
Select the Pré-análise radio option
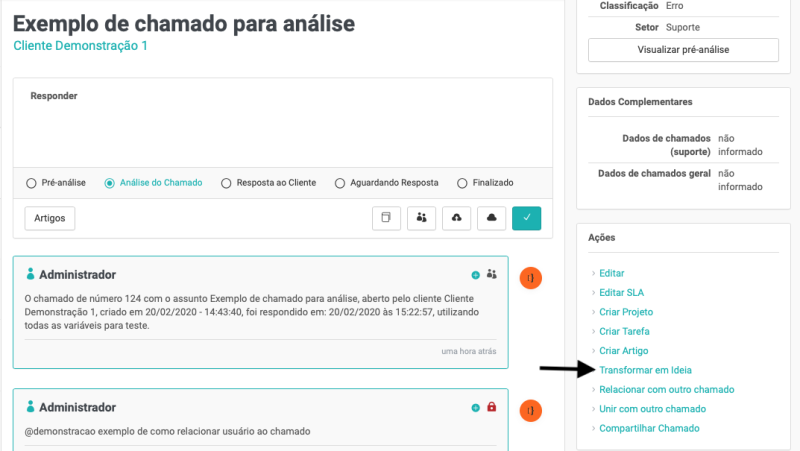(31, 183)
